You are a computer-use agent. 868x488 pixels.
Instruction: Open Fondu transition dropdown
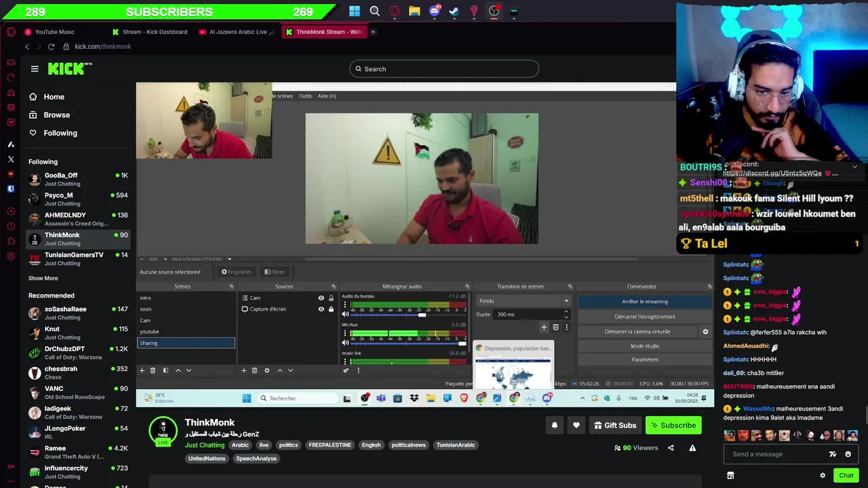pos(524,301)
